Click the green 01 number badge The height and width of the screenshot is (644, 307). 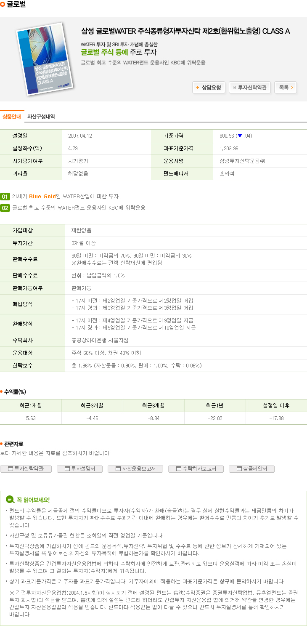5,197
